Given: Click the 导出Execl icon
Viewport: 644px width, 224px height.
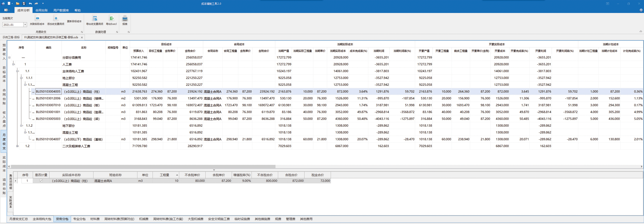Looking at the screenshot, I should [111, 18].
